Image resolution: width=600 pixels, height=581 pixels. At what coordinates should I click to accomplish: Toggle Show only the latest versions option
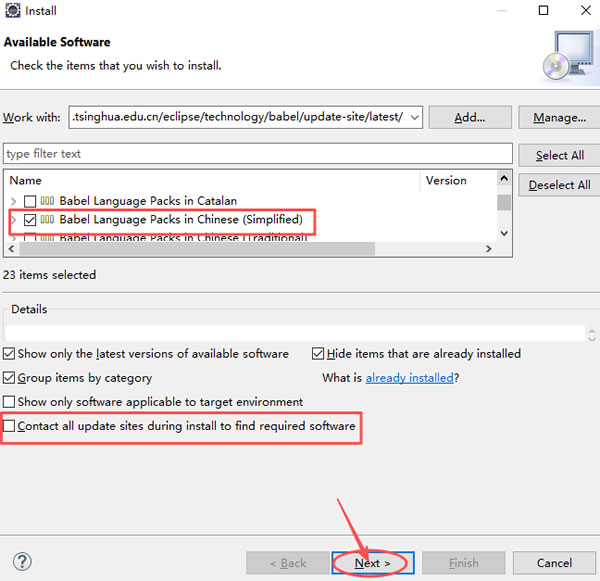pos(10,354)
